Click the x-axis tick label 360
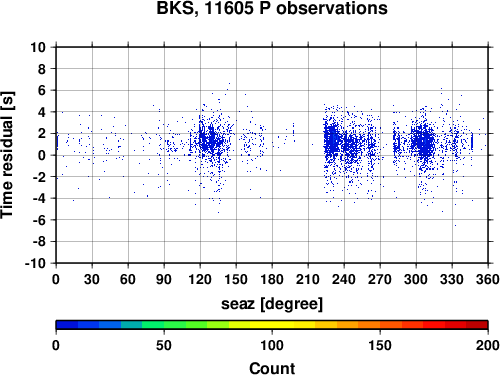This screenshot has width=500, height=375. (x=488, y=279)
